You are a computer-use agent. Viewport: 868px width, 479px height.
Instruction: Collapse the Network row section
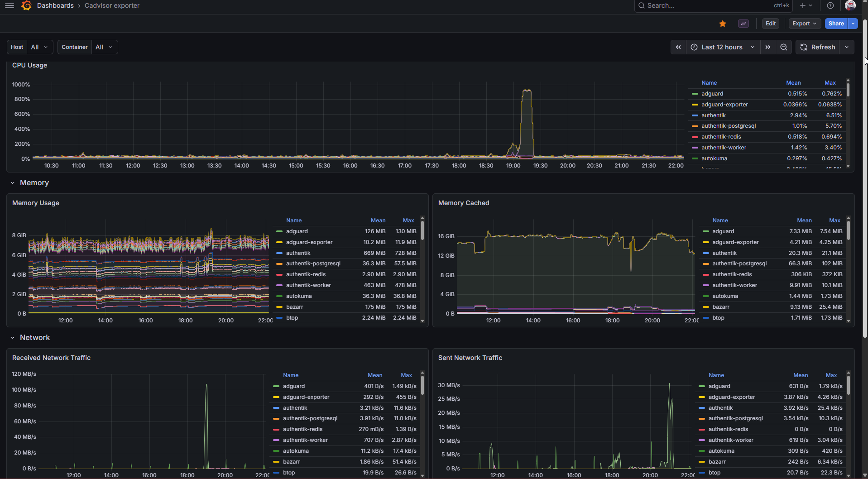pyautogui.click(x=13, y=338)
